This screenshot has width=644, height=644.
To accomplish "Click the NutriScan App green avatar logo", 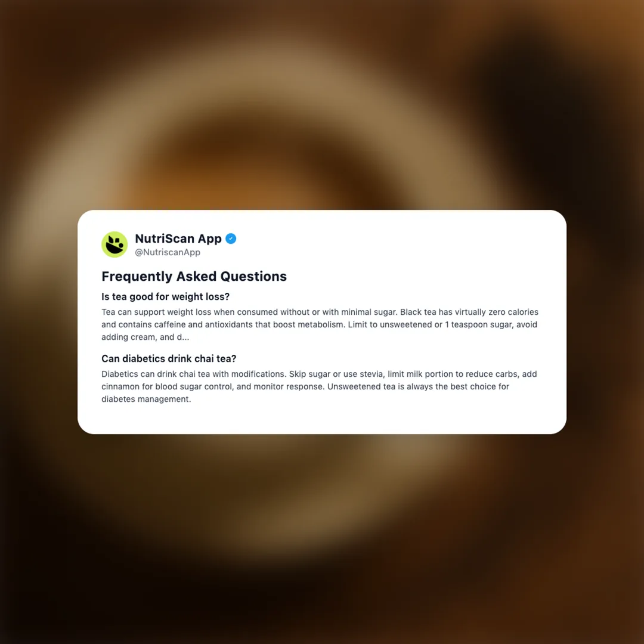I will 114,244.
